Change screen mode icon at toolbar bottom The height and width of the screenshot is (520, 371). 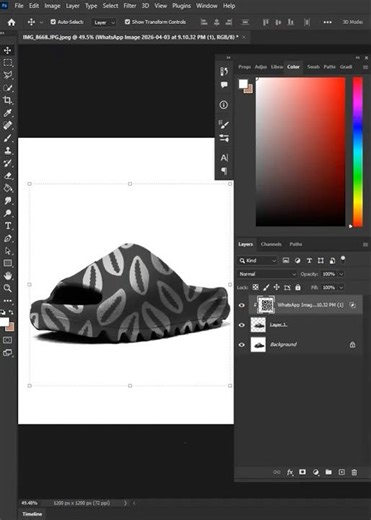point(7,353)
